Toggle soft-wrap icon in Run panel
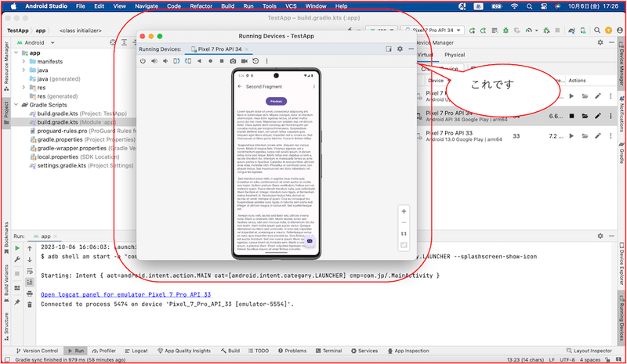The image size is (627, 364). pos(30,272)
